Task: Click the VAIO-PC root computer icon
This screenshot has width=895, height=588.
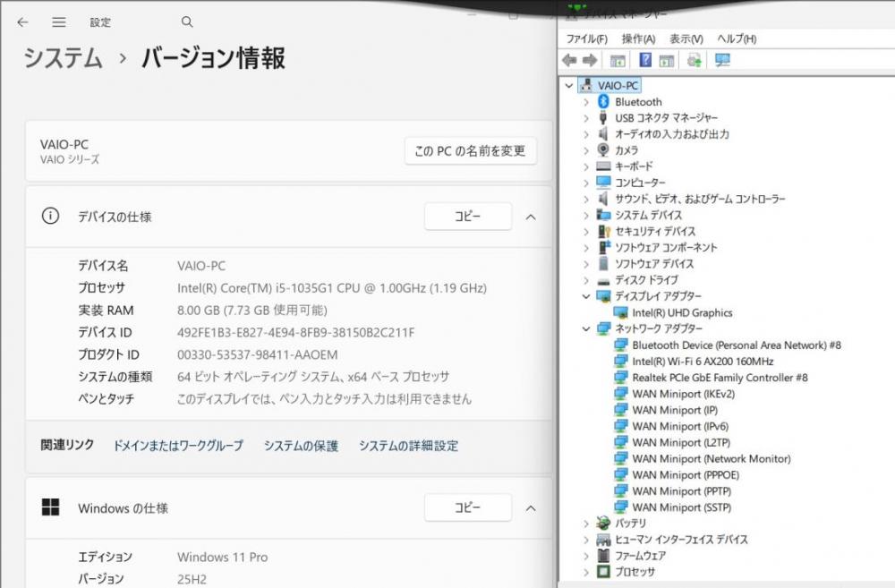Action: (585, 85)
